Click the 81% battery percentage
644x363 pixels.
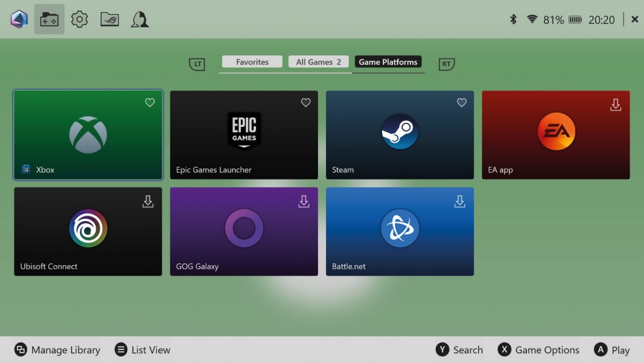click(x=553, y=20)
